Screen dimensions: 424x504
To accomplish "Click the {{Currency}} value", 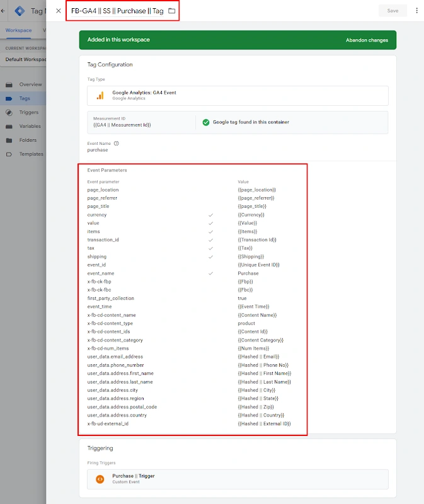I will pos(251,215).
